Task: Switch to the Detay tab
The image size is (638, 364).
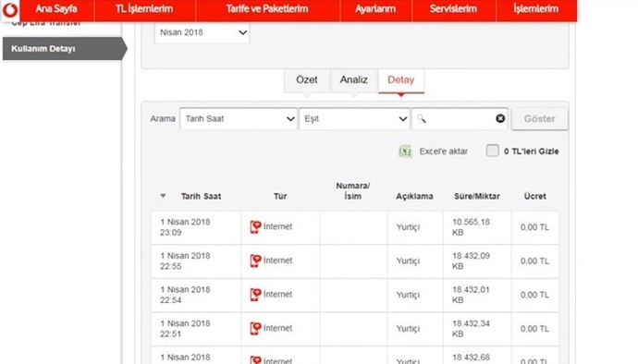Action: [x=400, y=80]
